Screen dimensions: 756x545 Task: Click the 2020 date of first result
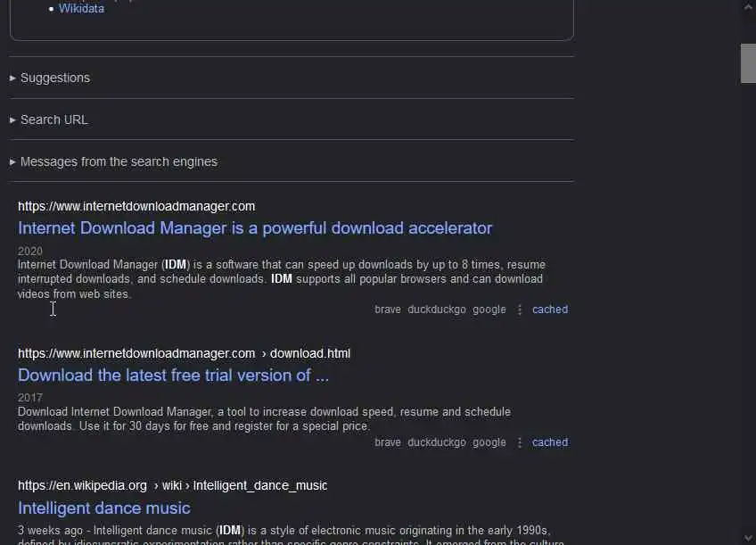point(30,251)
